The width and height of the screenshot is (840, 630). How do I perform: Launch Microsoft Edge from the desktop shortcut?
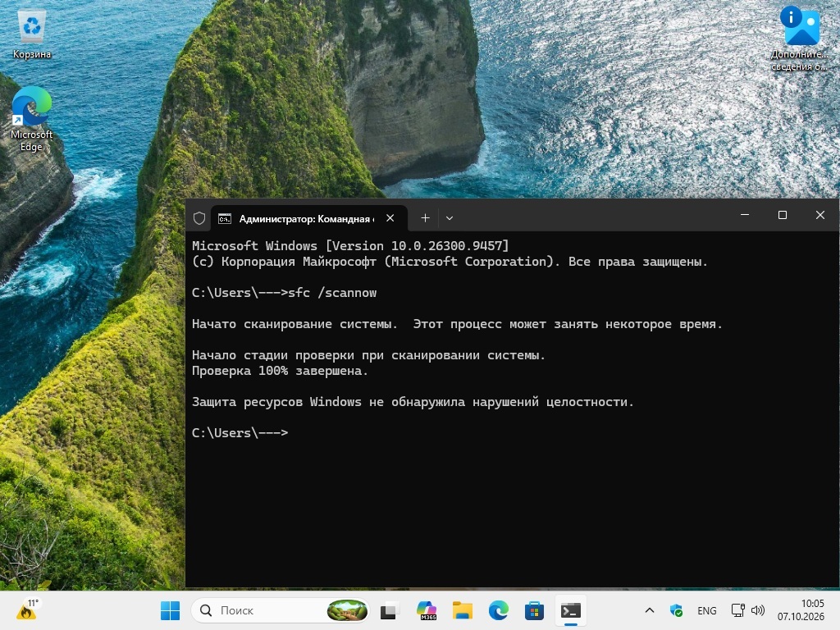32,119
